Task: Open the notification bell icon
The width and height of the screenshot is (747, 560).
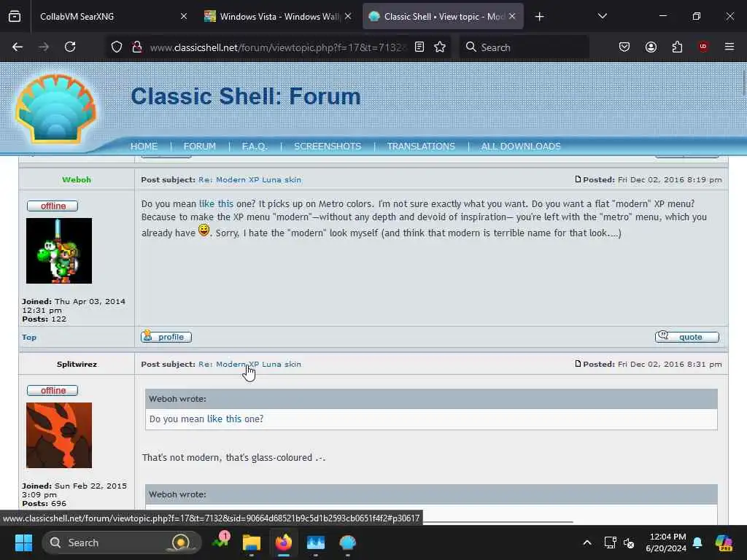Action: (697, 542)
